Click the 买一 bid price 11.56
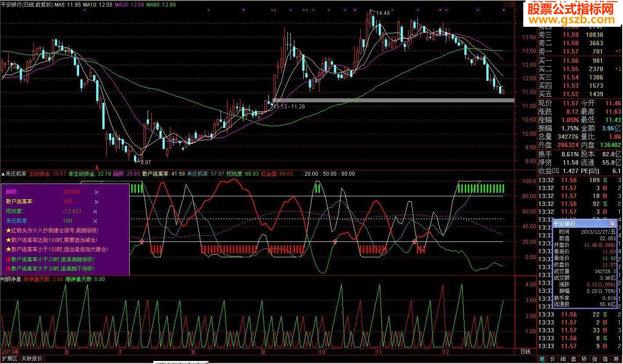 tap(571, 61)
